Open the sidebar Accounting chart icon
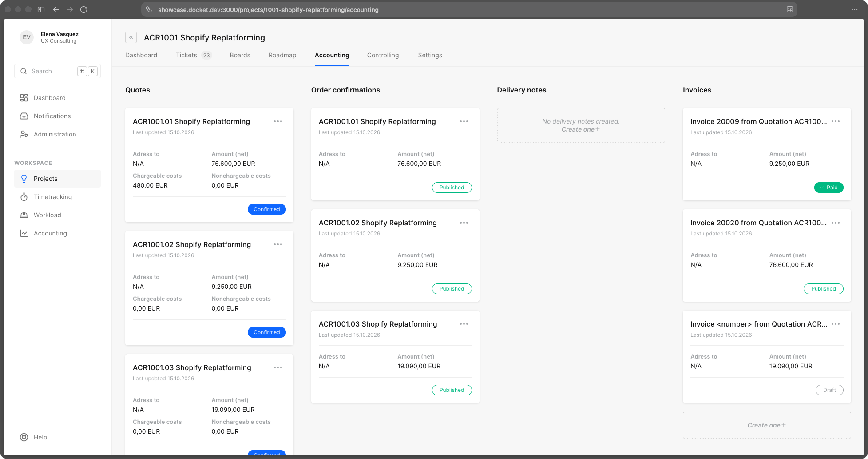 point(24,233)
